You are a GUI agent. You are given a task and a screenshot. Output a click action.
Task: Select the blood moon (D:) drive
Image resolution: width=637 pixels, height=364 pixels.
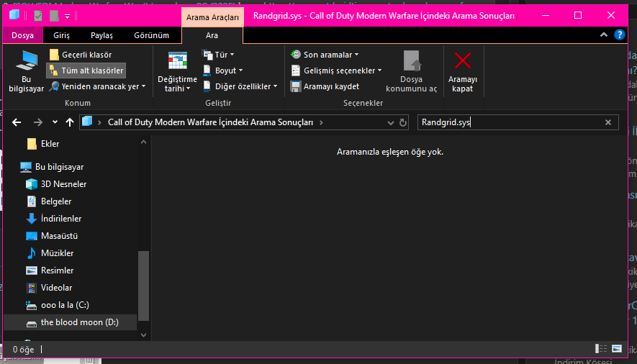(x=71, y=322)
